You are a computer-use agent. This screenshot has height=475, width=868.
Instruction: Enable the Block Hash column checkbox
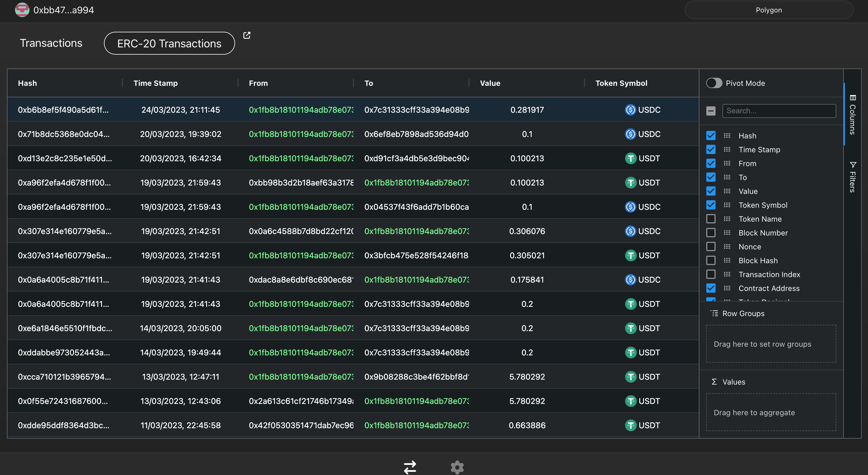click(711, 260)
